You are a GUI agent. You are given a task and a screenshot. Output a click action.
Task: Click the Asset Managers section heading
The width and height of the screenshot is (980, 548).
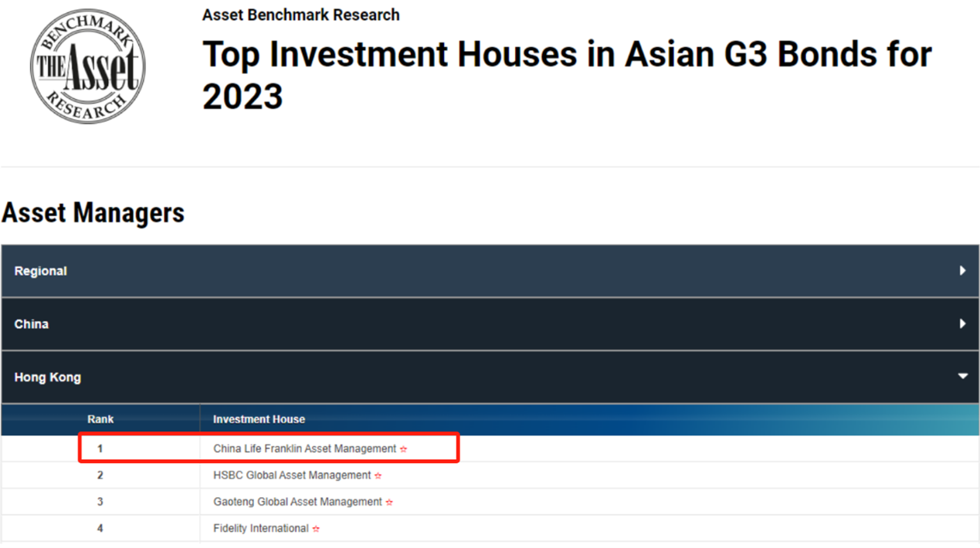(93, 213)
